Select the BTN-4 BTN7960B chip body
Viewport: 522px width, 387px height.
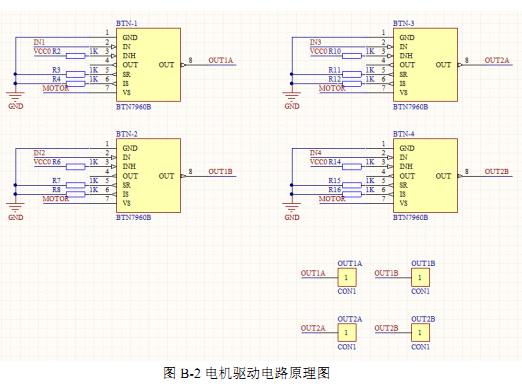point(425,176)
